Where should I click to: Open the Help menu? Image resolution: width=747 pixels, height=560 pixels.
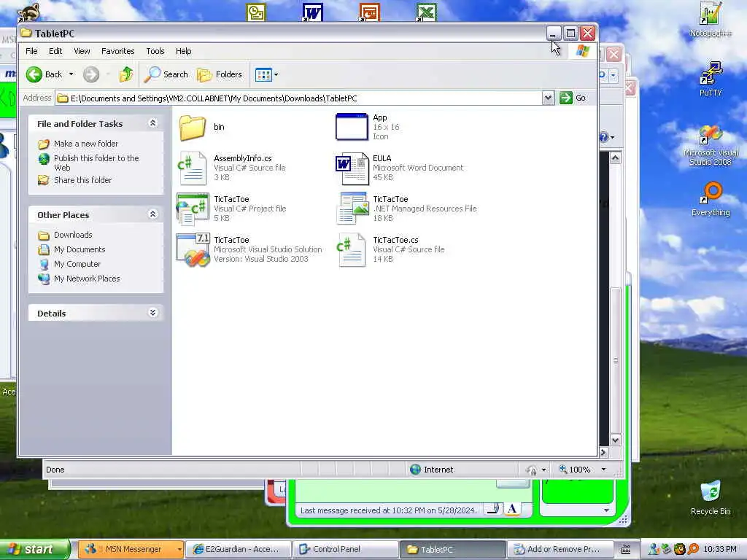tap(183, 51)
